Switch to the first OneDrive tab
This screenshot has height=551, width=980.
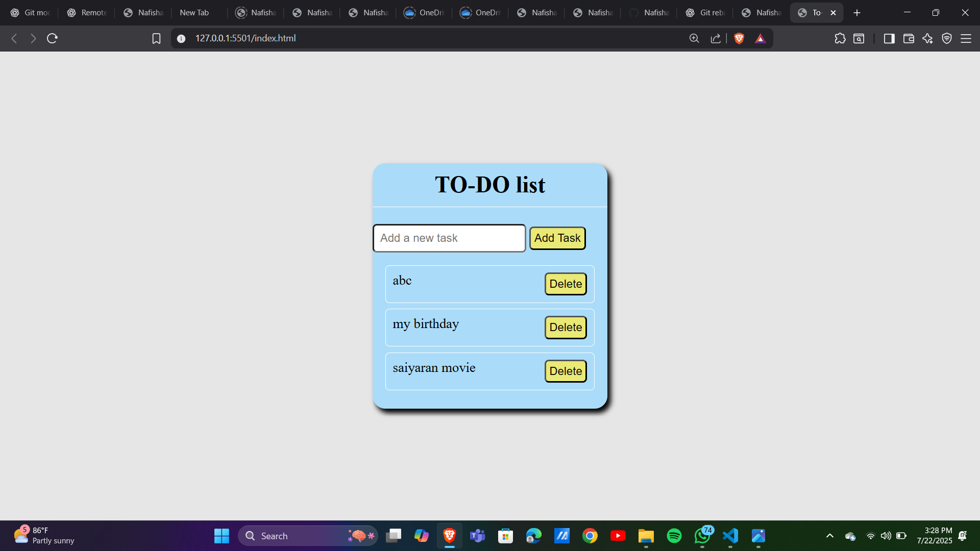pos(424,13)
